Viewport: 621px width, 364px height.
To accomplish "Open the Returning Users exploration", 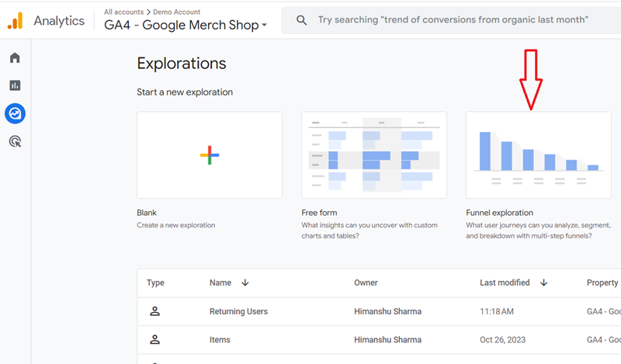I will coord(238,311).
